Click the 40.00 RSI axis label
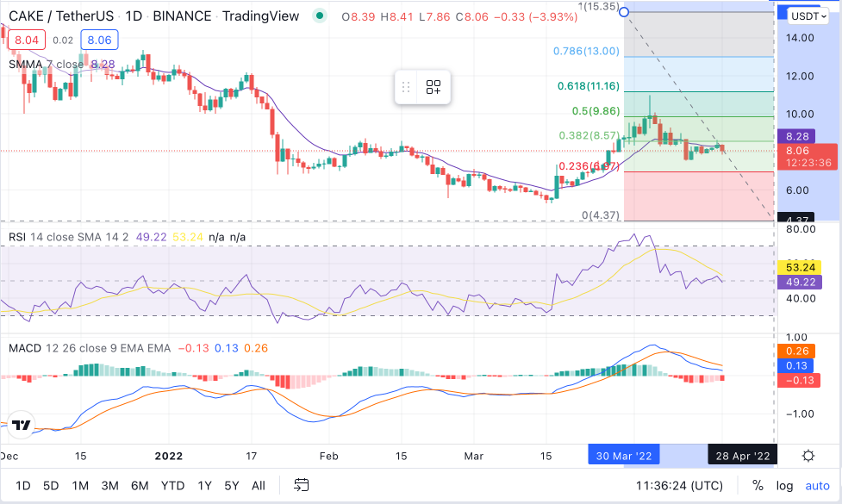842x504 pixels. 801,298
